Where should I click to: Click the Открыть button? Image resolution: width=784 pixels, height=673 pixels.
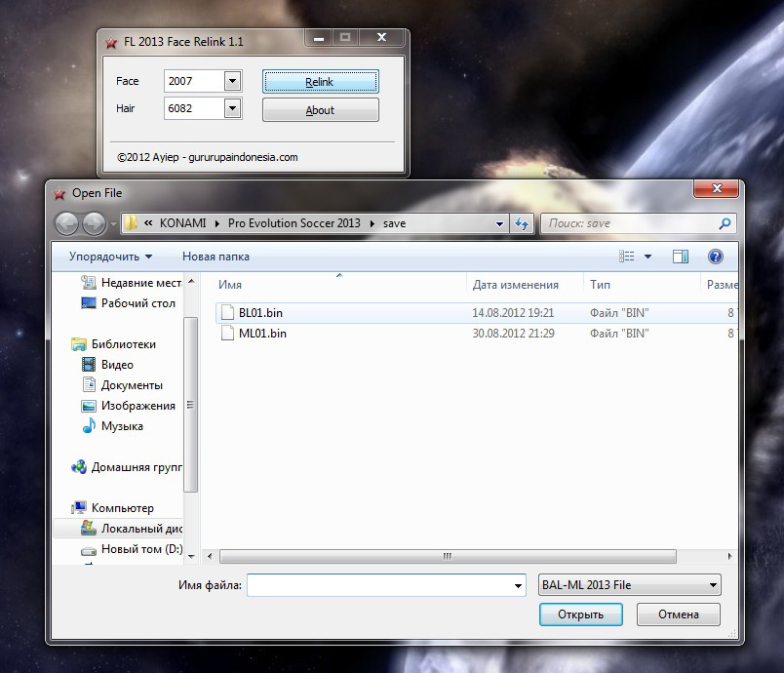pyautogui.click(x=580, y=614)
